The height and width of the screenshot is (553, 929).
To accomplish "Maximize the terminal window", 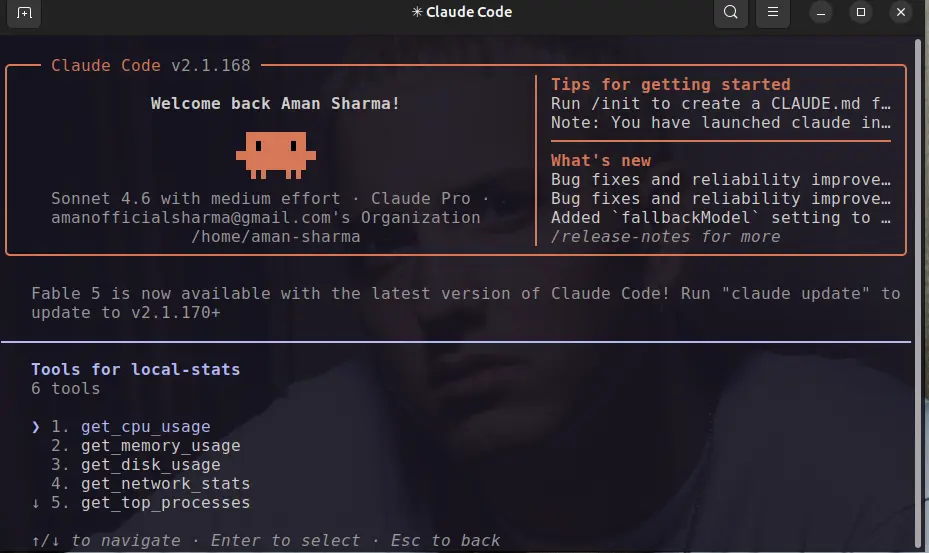I will [861, 12].
